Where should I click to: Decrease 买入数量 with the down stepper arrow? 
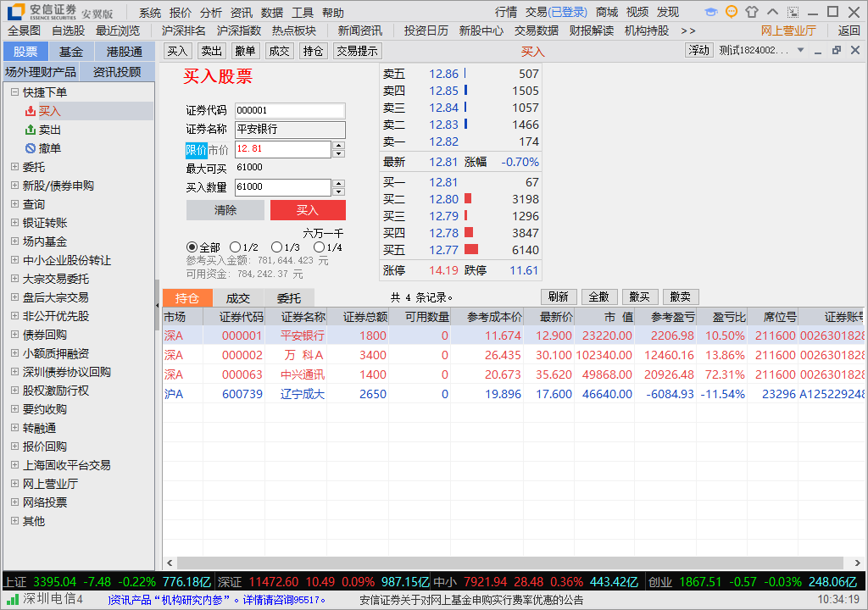coord(339,191)
